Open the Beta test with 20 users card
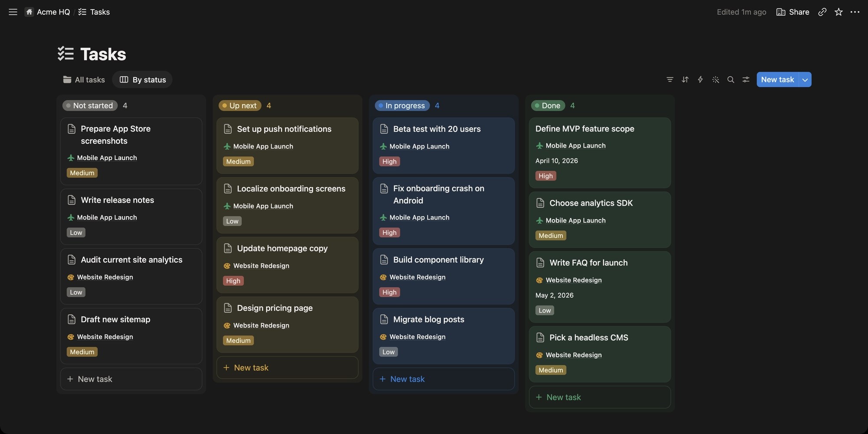This screenshot has height=434, width=868. coord(444,146)
